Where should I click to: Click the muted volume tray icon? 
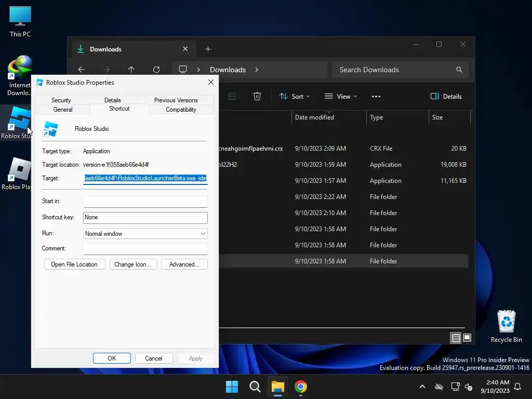coord(469,387)
